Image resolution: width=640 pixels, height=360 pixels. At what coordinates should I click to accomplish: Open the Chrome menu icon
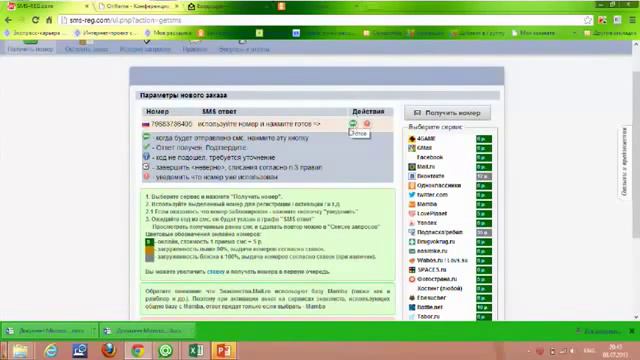(x=632, y=20)
